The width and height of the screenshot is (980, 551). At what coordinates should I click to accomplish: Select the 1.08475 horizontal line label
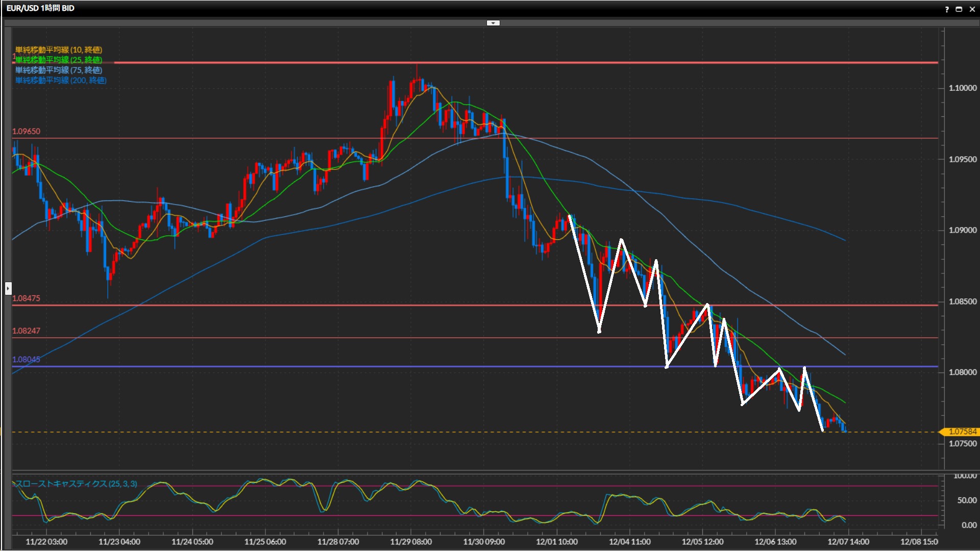(26, 298)
